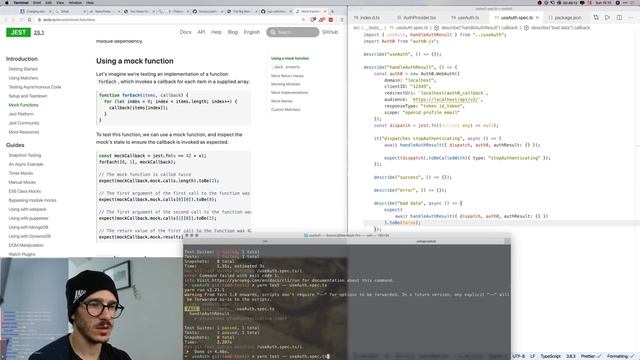Open Using with webpack guide
640x360 pixels.
[x=27, y=209]
